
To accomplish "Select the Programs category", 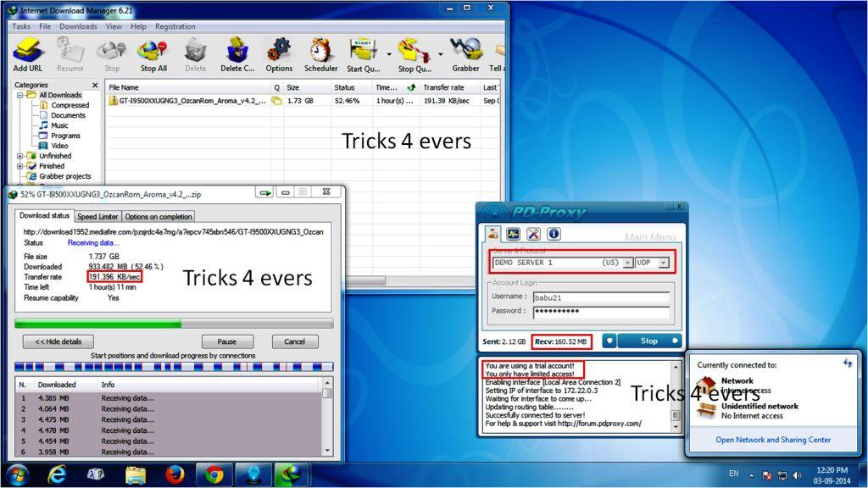I will [65, 136].
